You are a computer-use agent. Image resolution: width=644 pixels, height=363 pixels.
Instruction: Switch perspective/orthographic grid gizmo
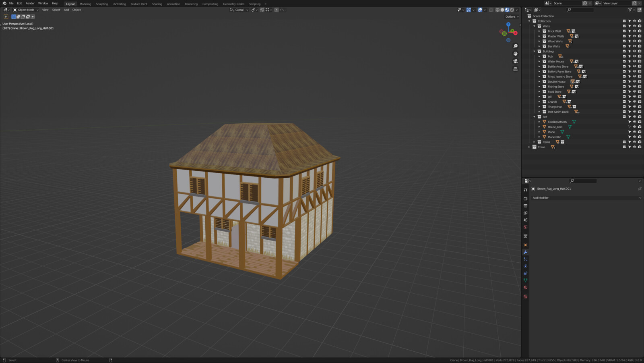point(515,69)
